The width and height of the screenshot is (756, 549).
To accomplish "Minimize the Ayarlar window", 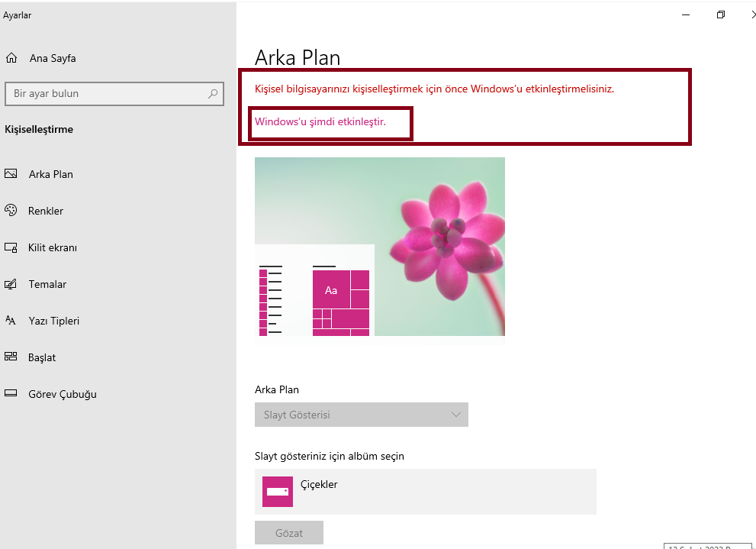I will (x=686, y=15).
